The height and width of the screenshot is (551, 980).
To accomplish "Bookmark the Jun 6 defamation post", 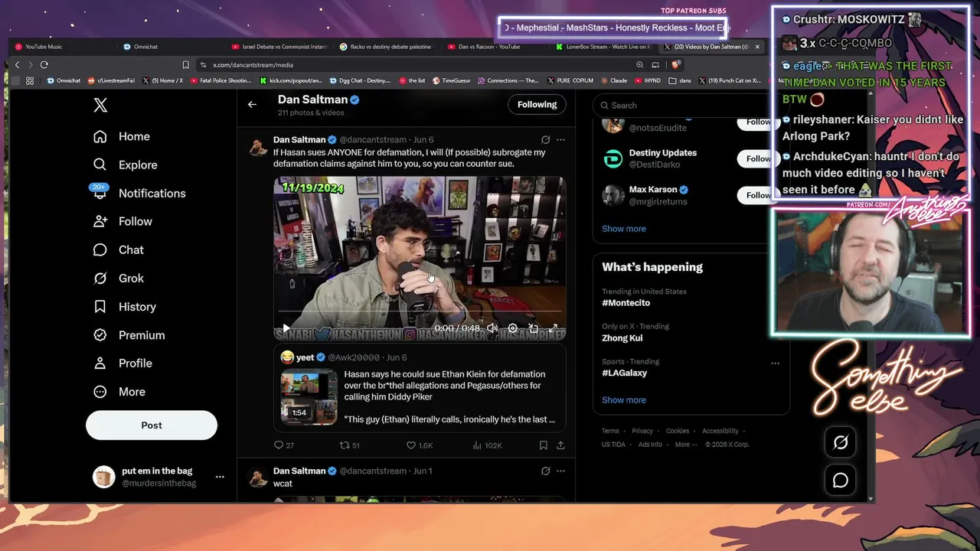I will point(543,445).
